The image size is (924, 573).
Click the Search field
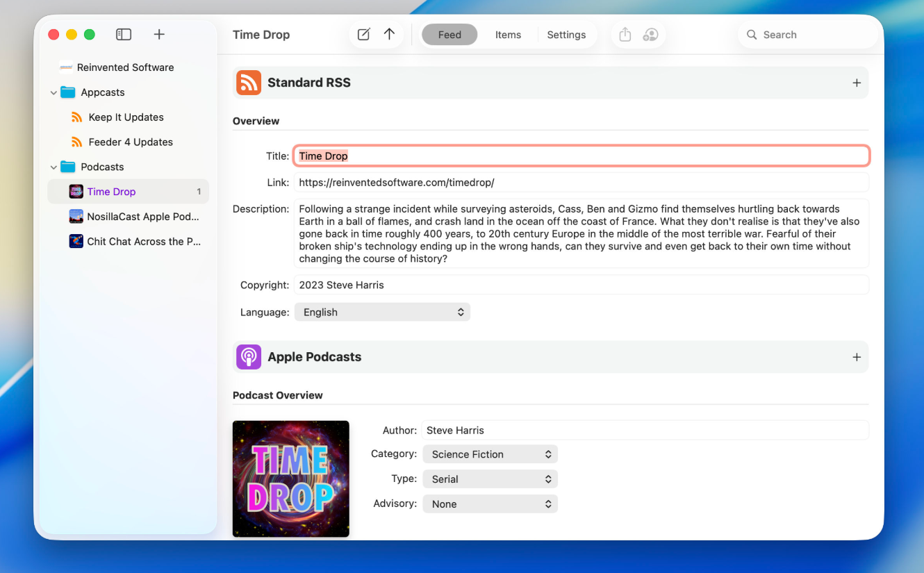point(808,35)
